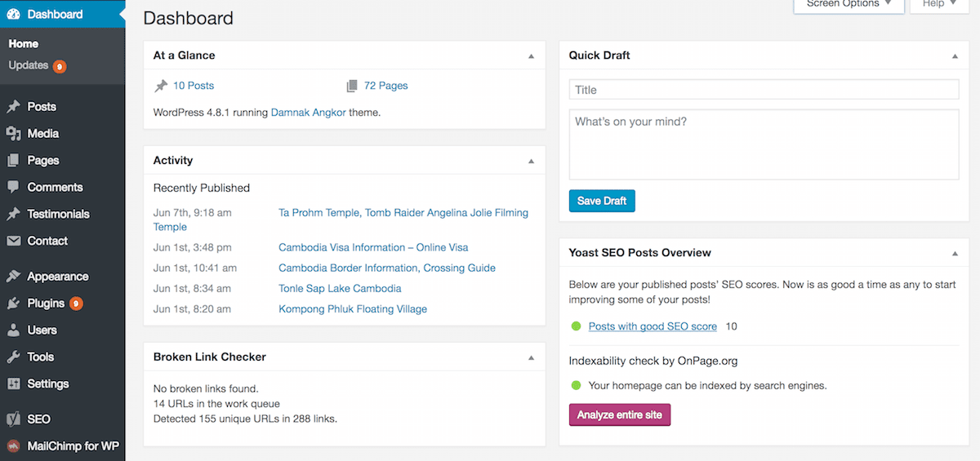Viewport: 980px width, 461px height.
Task: Click the Tools wrench icon in sidebar
Action: pos(13,357)
